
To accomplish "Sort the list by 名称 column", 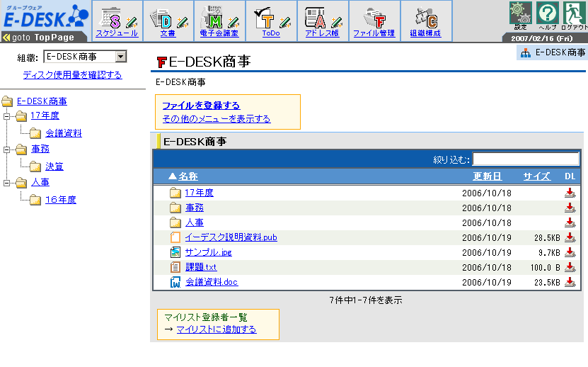I will pyautogui.click(x=188, y=176).
